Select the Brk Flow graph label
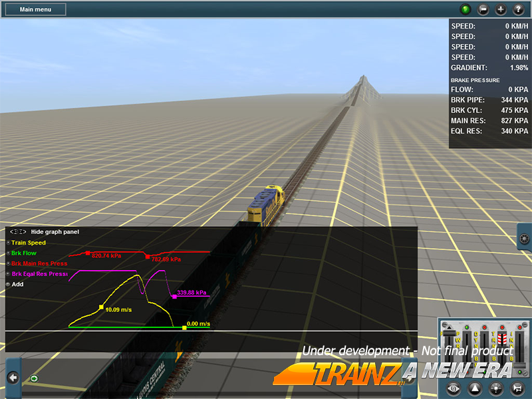Image resolution: width=532 pixels, height=399 pixels. coord(24,253)
